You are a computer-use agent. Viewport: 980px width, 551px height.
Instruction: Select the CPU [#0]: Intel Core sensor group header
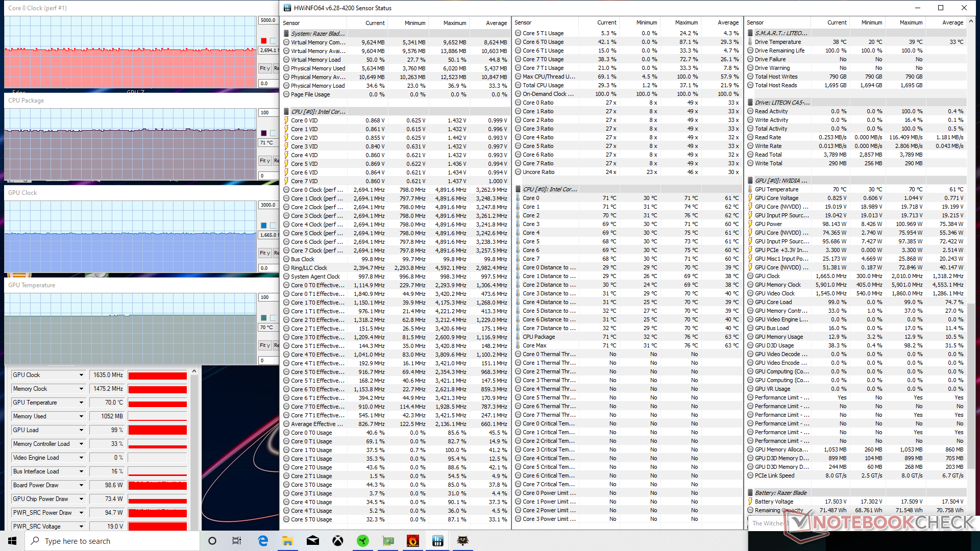point(318,112)
